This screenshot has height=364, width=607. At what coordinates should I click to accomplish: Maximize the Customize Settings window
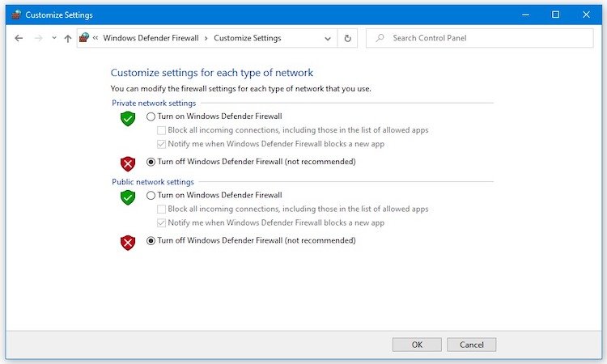coord(555,15)
